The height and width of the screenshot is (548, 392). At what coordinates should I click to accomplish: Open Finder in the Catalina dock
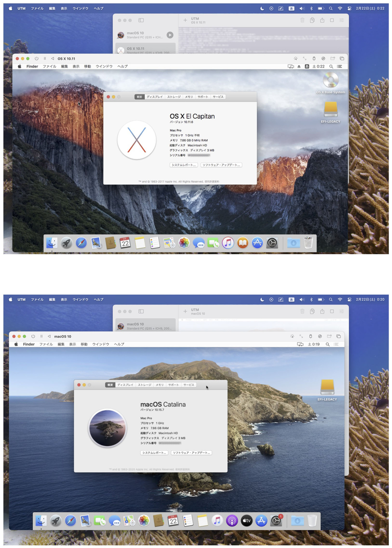pos(41,521)
